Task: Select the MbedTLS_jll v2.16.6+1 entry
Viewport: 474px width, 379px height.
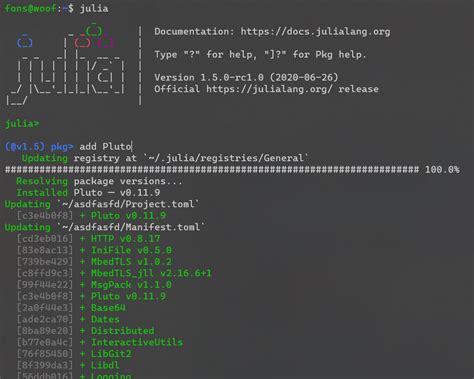Action: (x=114, y=273)
